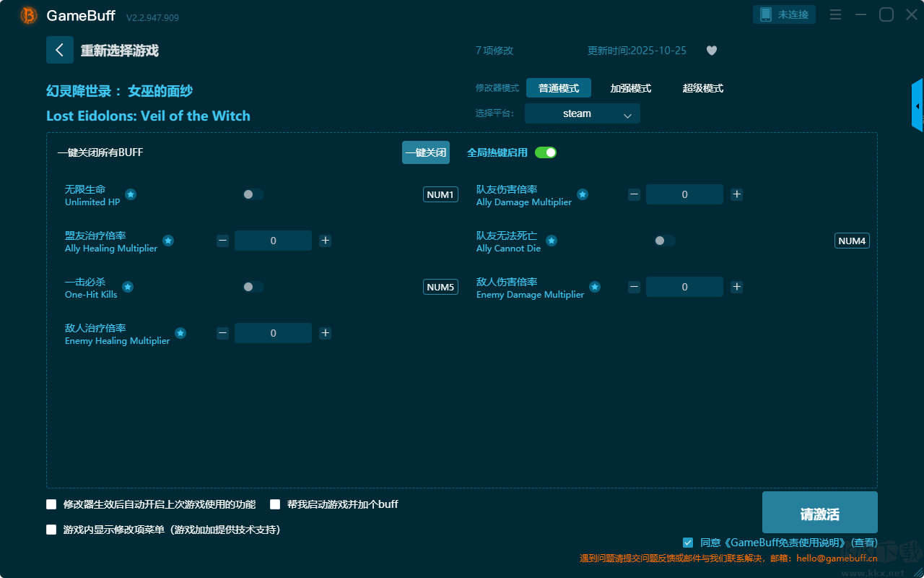924x578 pixels.
Task: Click the Ally Damage Multiplier value field
Action: [684, 194]
